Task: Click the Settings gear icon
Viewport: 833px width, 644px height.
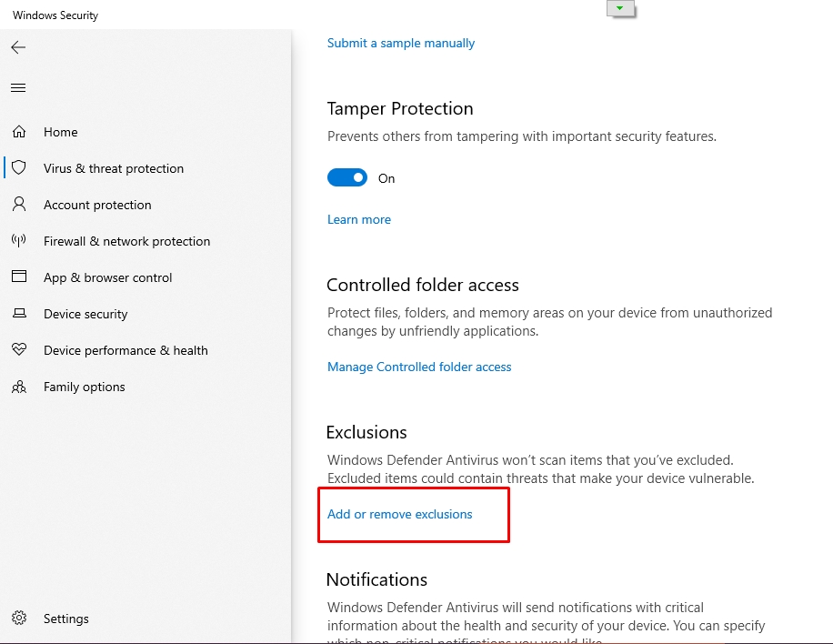Action: click(x=19, y=619)
